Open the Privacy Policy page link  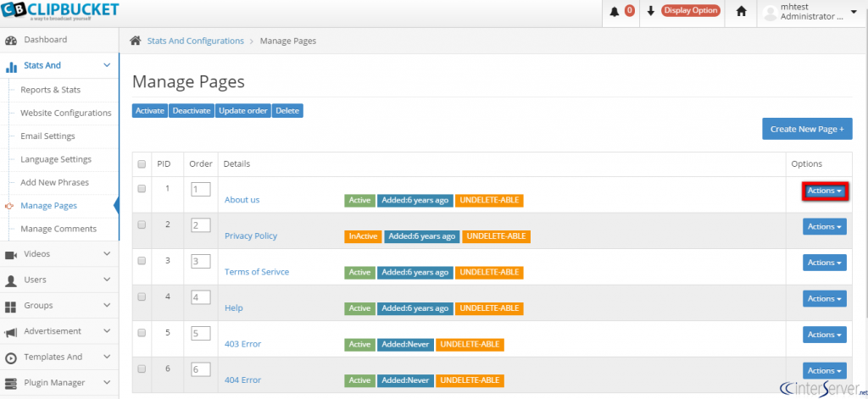(251, 236)
